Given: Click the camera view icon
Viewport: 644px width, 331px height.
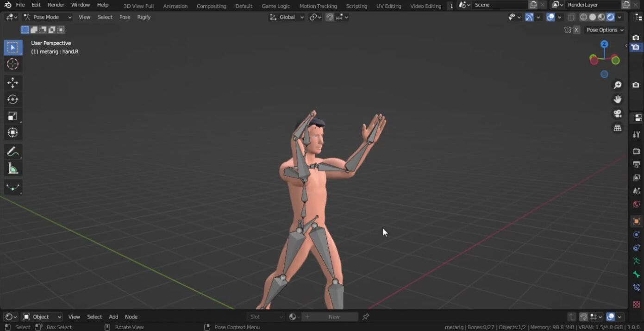Looking at the screenshot, I should [x=618, y=114].
